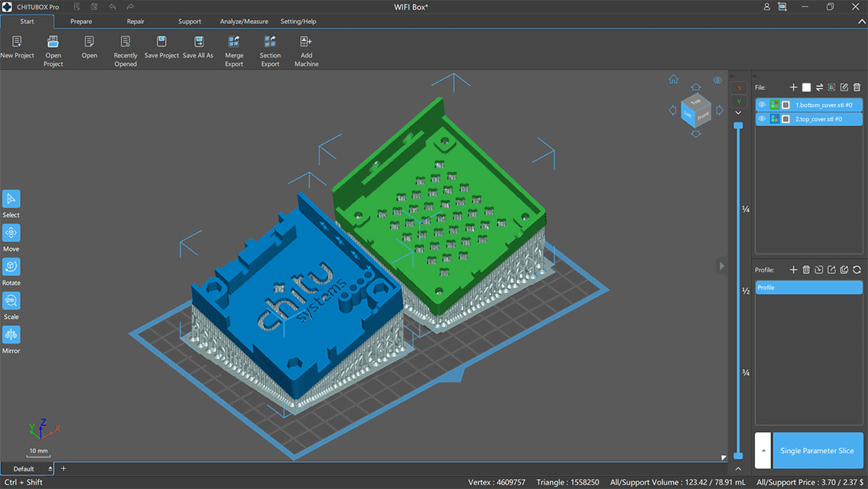Choose the Scale tool

coord(12,301)
